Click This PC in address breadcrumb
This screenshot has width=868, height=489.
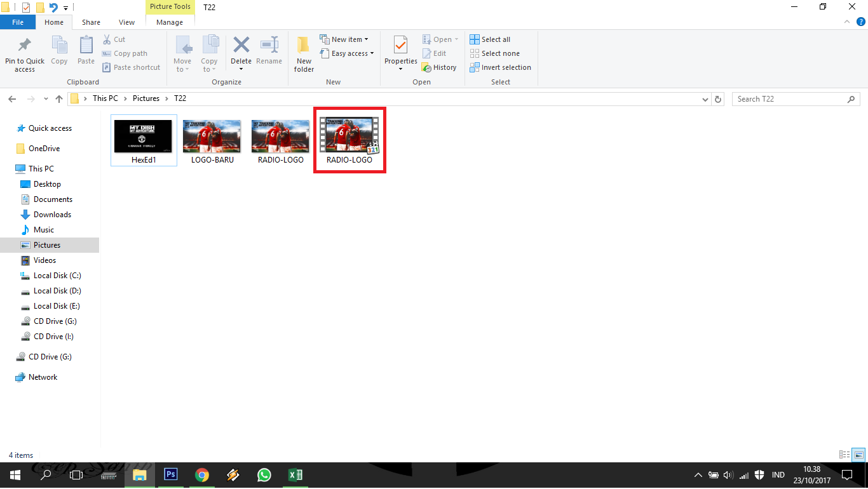tap(105, 98)
